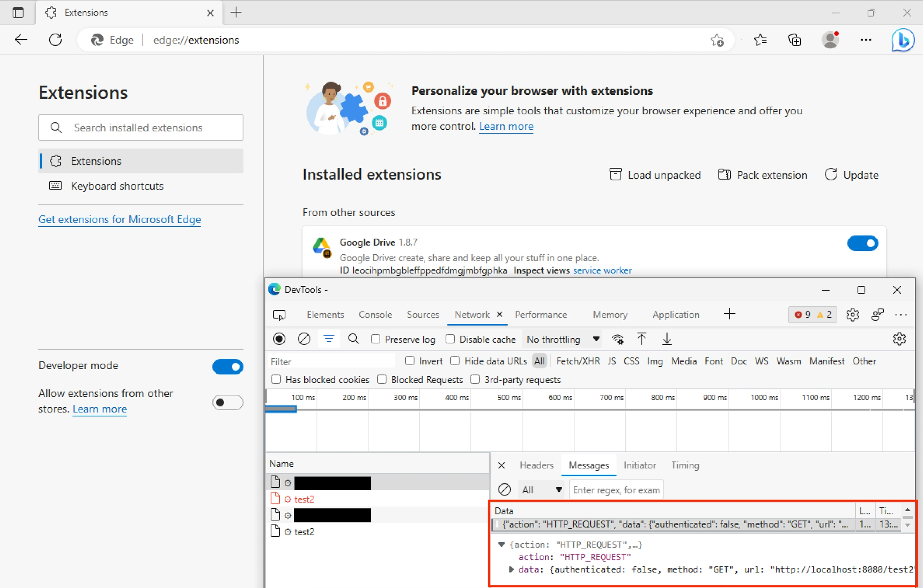Open network conditions settings
The height and width of the screenshot is (588, 923).
tap(617, 339)
